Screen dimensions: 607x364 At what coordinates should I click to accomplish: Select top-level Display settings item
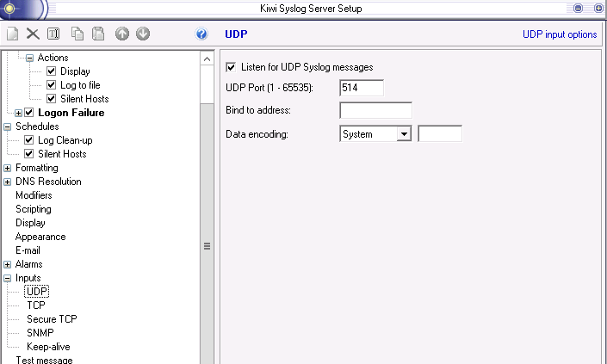click(30, 223)
